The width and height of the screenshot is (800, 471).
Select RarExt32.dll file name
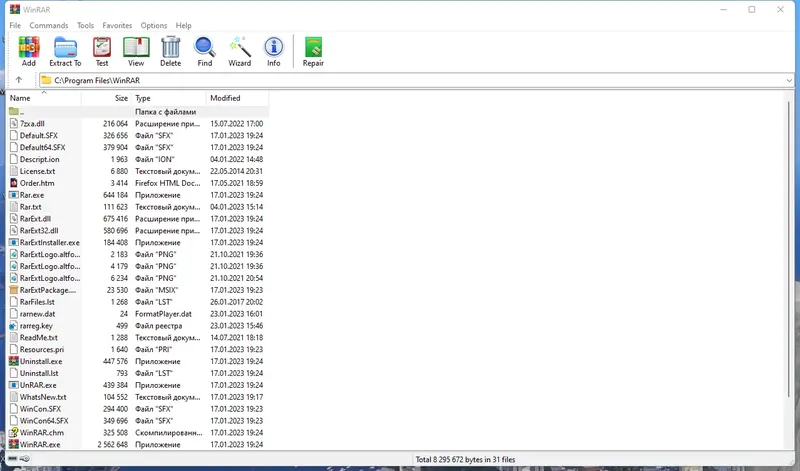point(39,231)
